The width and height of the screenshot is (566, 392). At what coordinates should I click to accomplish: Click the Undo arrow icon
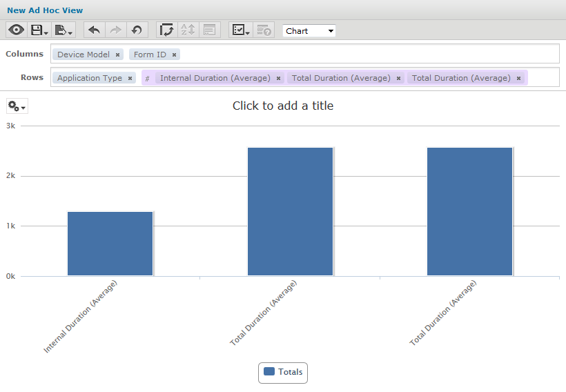pyautogui.click(x=94, y=30)
